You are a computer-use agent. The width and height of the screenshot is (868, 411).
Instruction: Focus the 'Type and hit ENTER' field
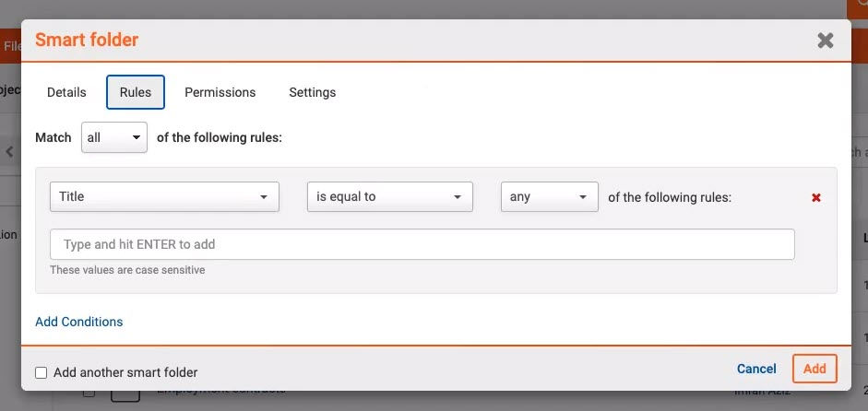click(x=422, y=244)
